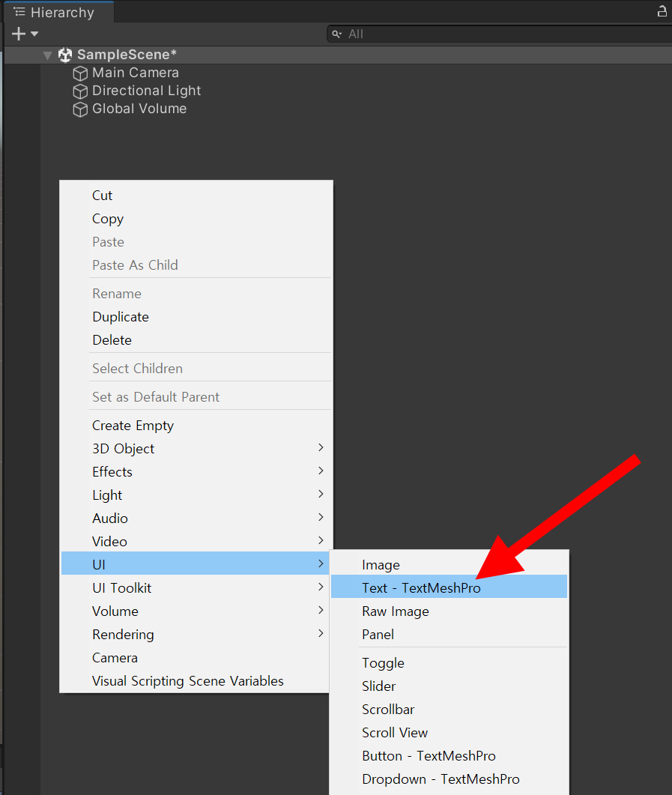Choose Scrollbar from the UI submenu

(449, 710)
